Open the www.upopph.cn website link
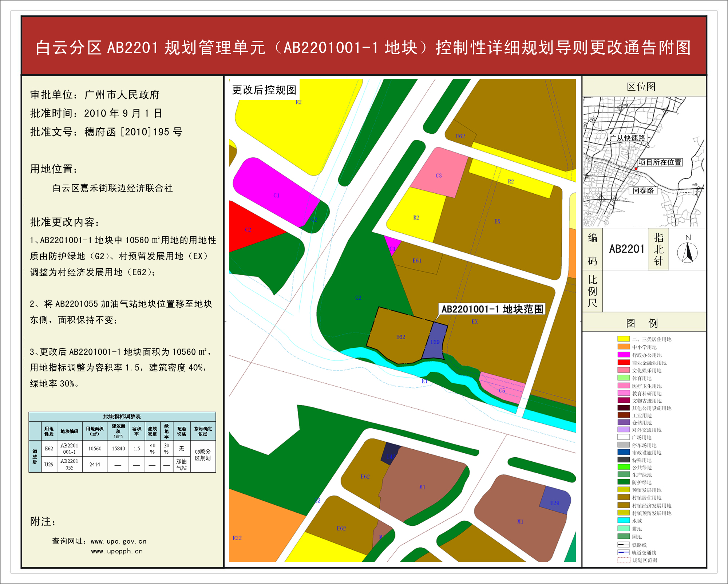Image resolution: width=728 pixels, height=584 pixels. pyautogui.click(x=117, y=551)
